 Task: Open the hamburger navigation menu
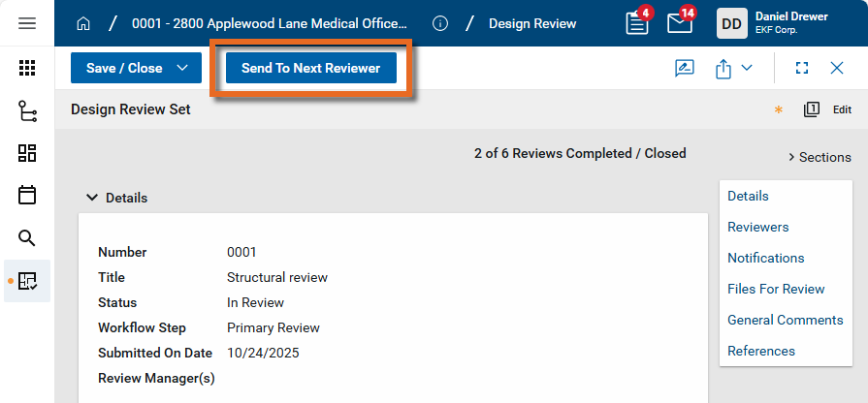tap(27, 23)
